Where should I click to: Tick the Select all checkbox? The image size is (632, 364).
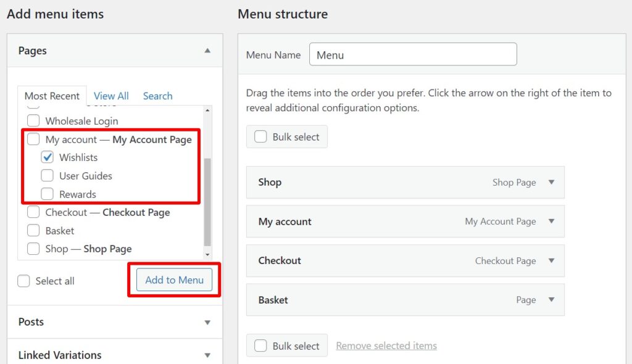click(23, 281)
